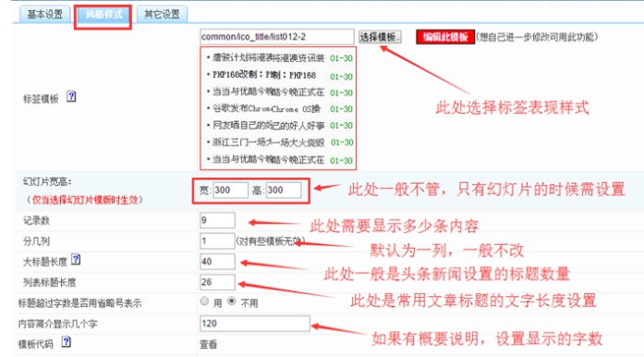Screen dimensions: 644x357
Task: Click help icon next to 标签模板
Action: [x=71, y=96]
